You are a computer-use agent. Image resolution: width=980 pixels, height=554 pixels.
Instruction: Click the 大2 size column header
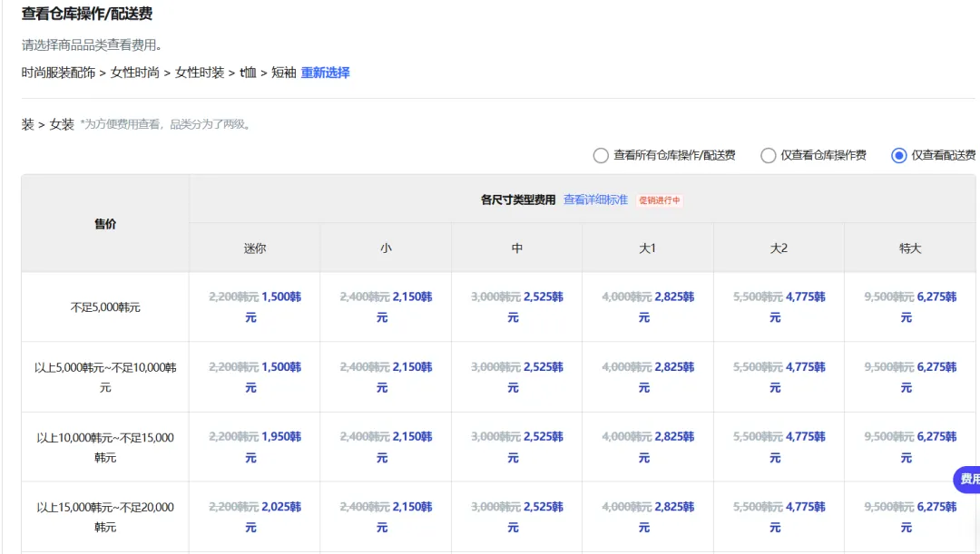coord(779,248)
